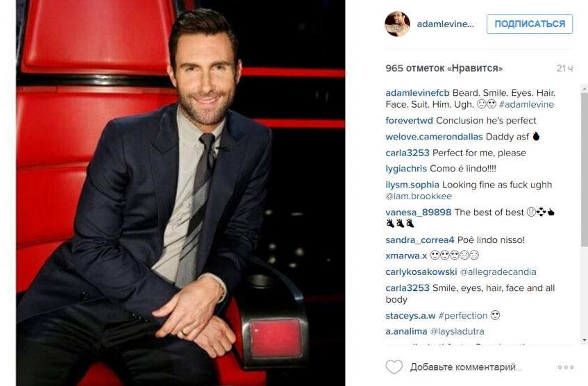This screenshot has height=386, width=588.
Task: Open forevertwd commenter profile
Action: pos(409,120)
